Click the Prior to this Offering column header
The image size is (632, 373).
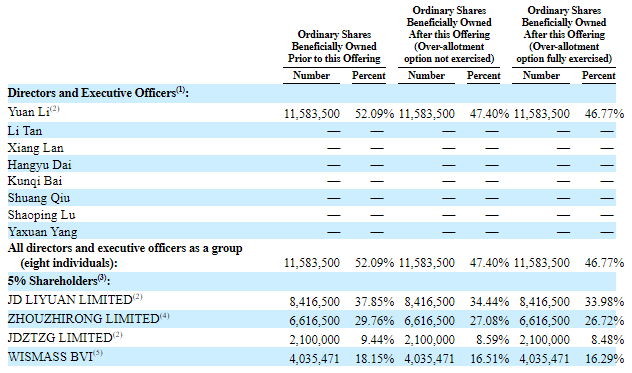(334, 46)
